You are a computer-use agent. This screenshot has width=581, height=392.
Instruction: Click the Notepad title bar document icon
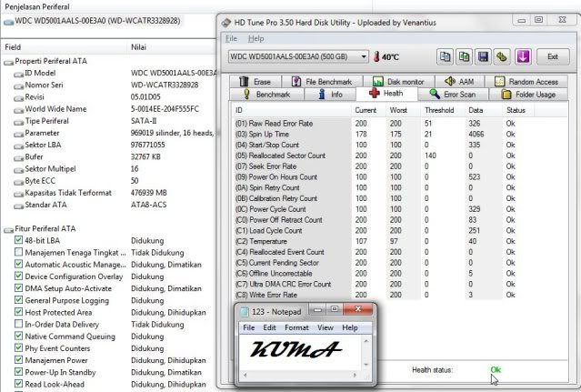click(x=245, y=312)
